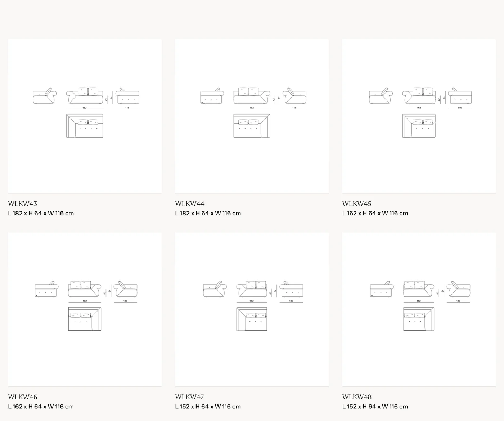Click the dimensions line under WLKW44

tap(208, 213)
